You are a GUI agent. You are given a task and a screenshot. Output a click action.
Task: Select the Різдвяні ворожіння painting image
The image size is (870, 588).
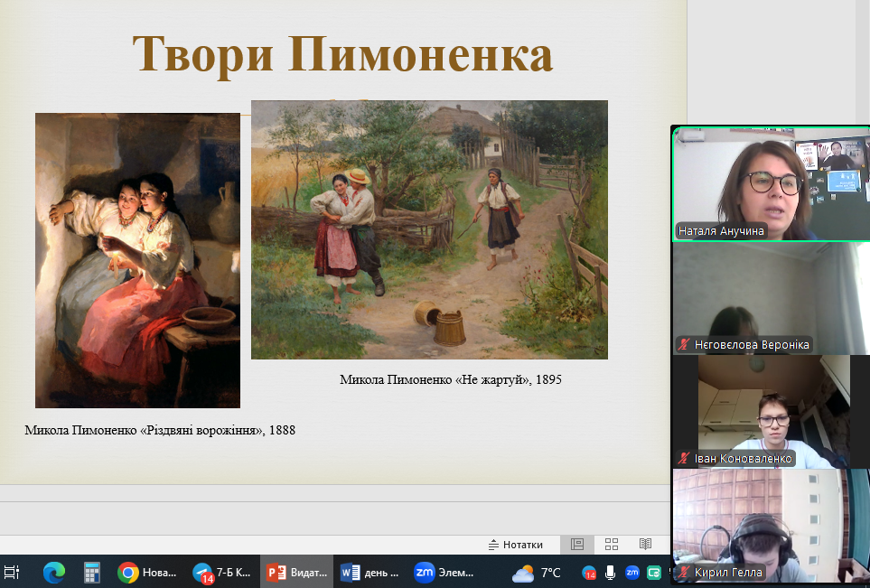pyautogui.click(x=137, y=261)
